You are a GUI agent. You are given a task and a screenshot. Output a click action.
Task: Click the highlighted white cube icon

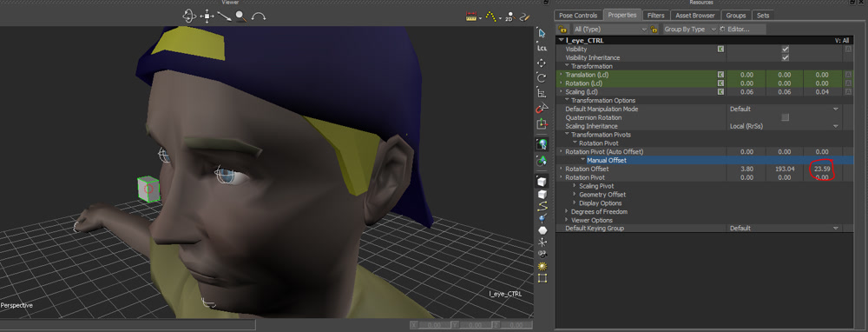click(x=542, y=182)
